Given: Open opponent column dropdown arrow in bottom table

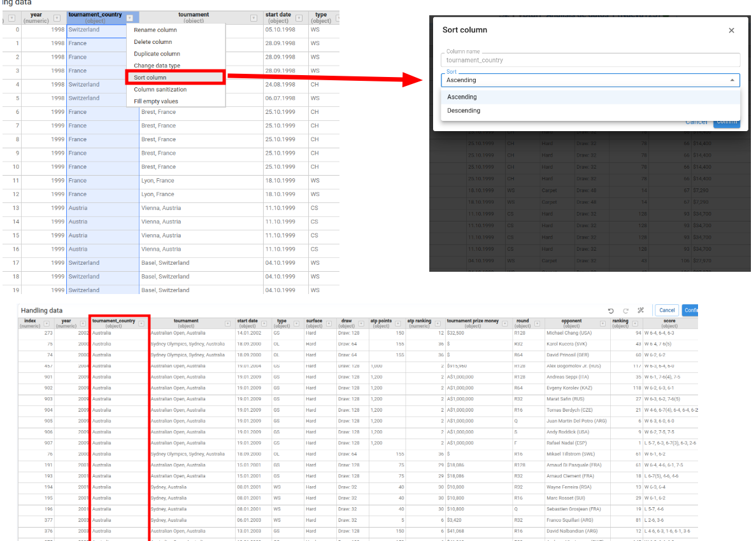Looking at the screenshot, I should pyautogui.click(x=602, y=324).
